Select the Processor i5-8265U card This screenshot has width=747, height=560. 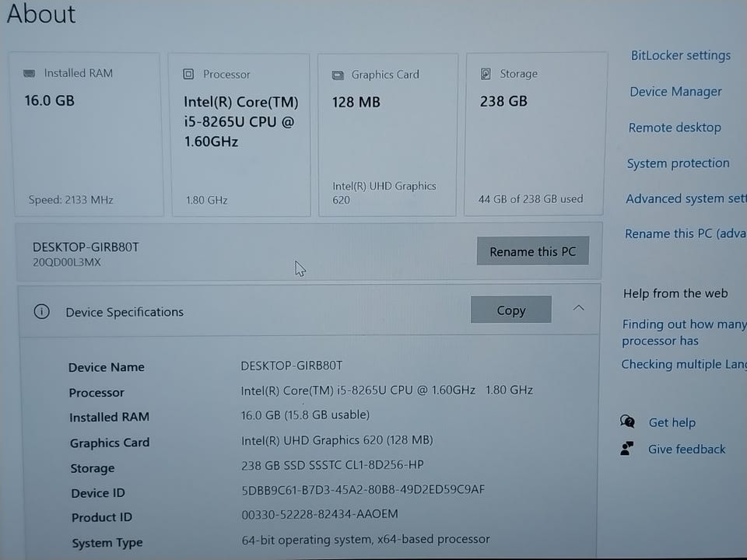tap(240, 135)
